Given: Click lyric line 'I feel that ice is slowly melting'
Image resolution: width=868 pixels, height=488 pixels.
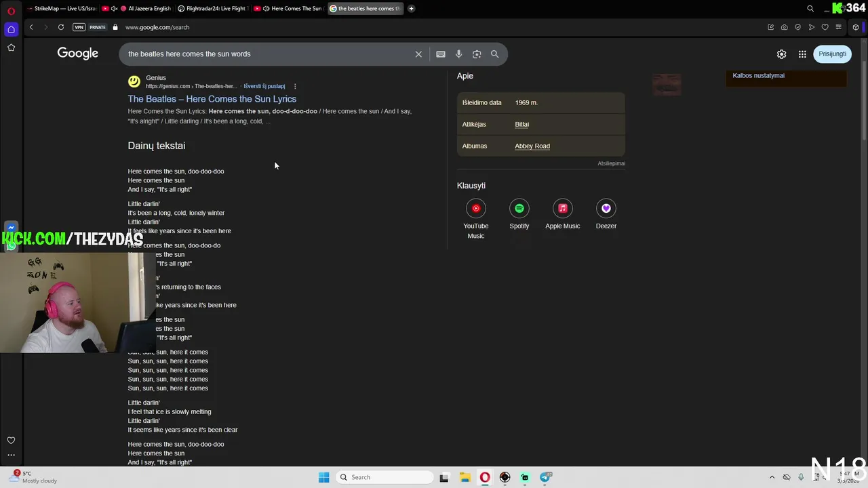Looking at the screenshot, I should (170, 411).
